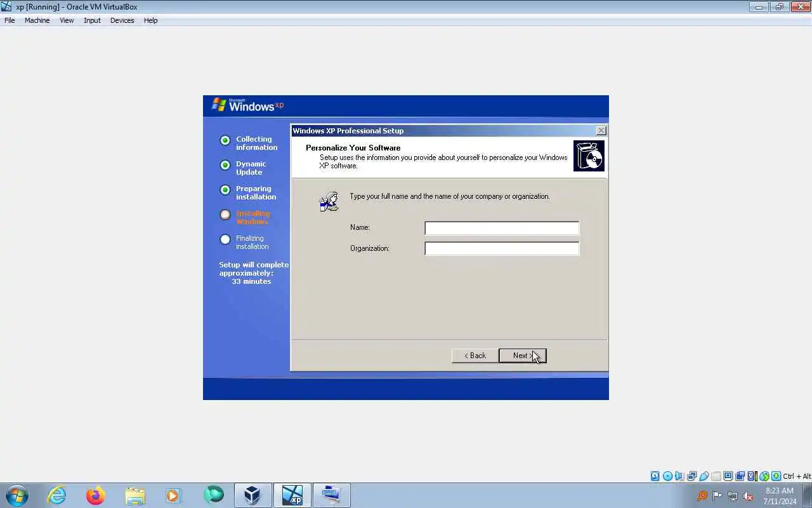Click the "Personalize Your Software" heading
Viewport: 812px width, 508px height.
click(x=353, y=148)
